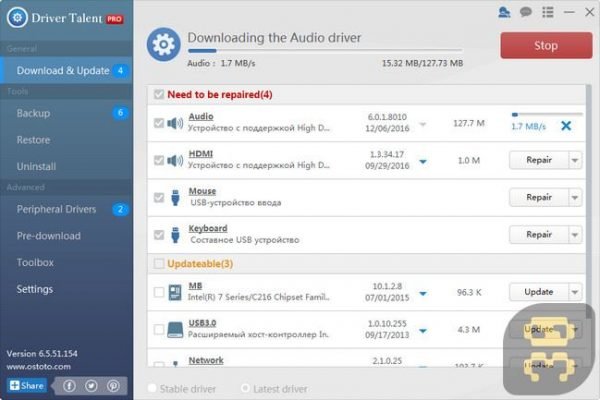Click the 6 badge next to Backup
This screenshot has height=400, width=600.
coord(120,113)
